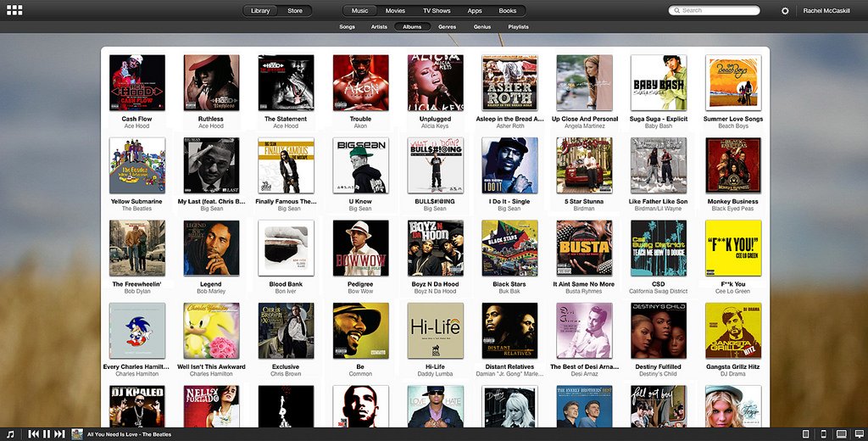Open Asher Roth album cover
868x441 pixels.
509,82
